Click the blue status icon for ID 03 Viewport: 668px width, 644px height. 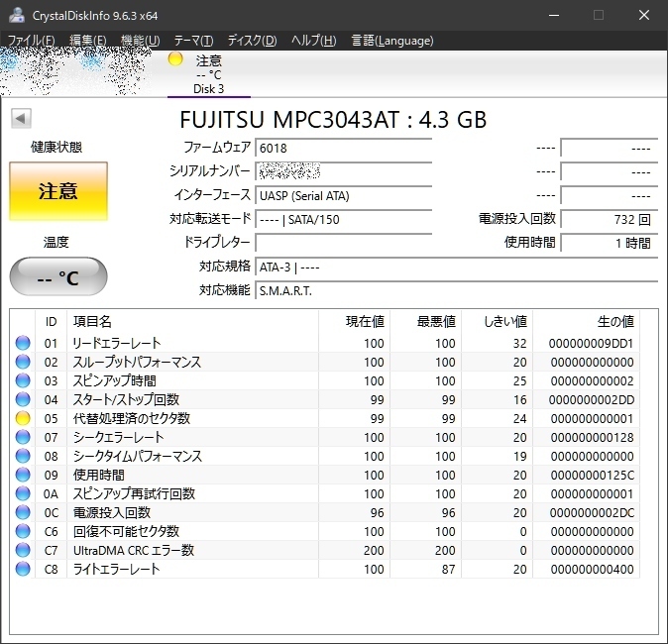[x=23, y=380]
